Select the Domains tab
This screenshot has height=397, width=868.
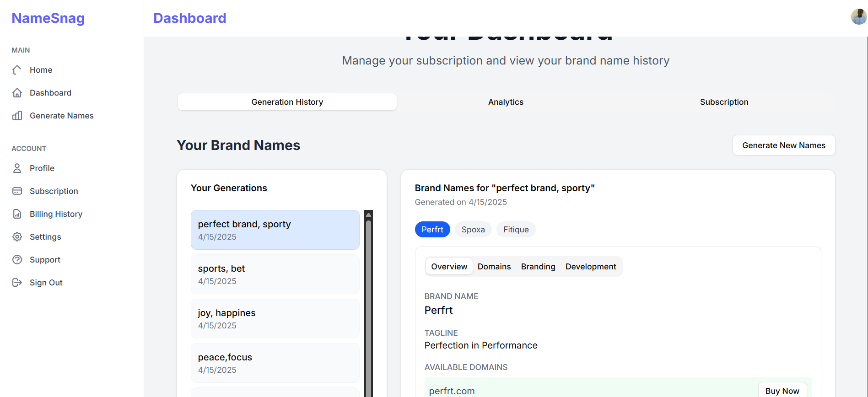click(494, 267)
